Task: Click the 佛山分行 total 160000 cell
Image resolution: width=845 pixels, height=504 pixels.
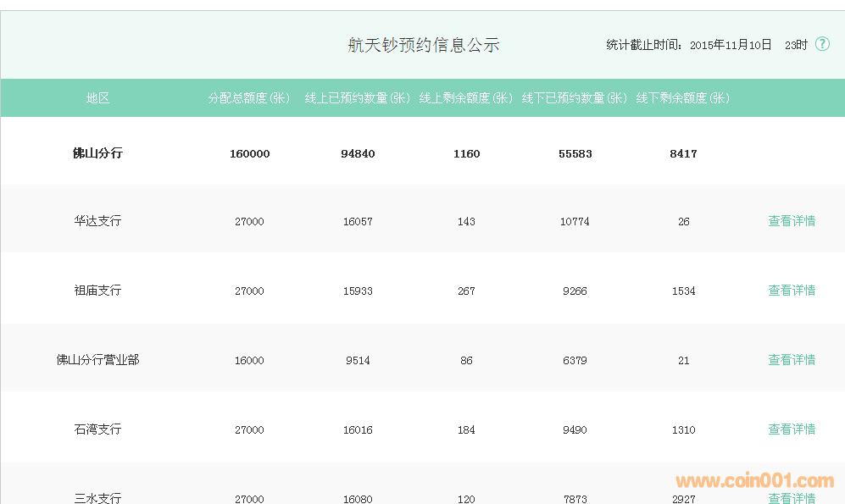Action: point(249,154)
